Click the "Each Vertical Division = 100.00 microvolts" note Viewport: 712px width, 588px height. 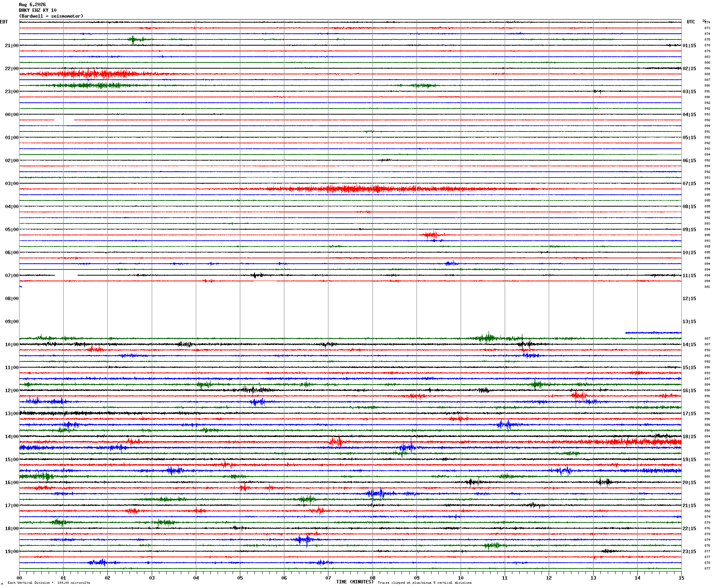coord(49,583)
